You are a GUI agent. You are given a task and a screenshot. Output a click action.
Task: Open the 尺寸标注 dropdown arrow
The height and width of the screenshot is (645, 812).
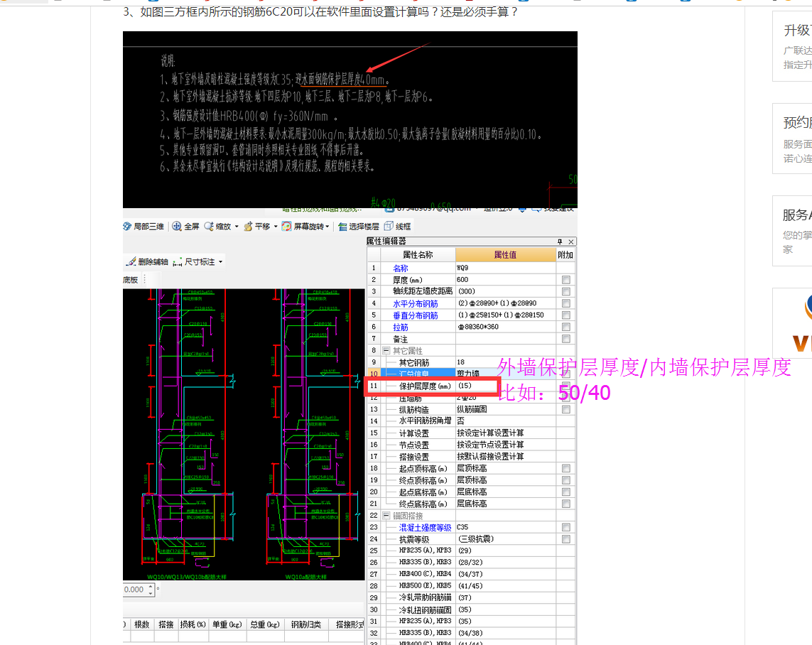coord(221,262)
